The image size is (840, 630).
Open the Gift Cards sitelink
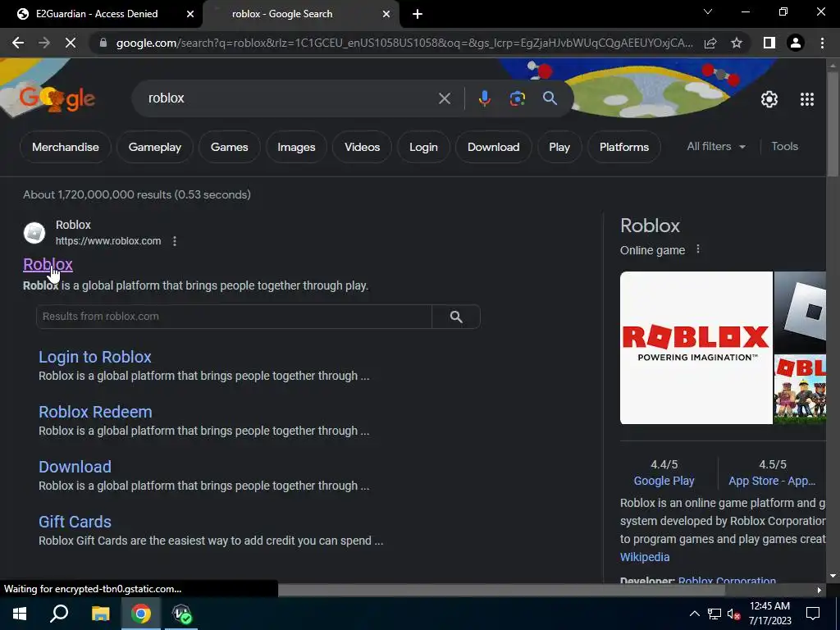tap(75, 522)
